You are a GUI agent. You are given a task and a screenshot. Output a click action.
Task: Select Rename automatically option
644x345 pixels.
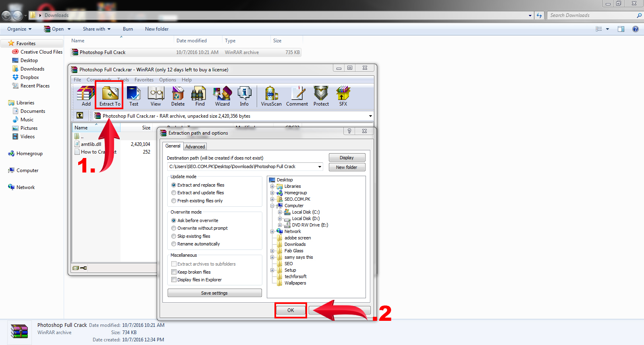195,244
